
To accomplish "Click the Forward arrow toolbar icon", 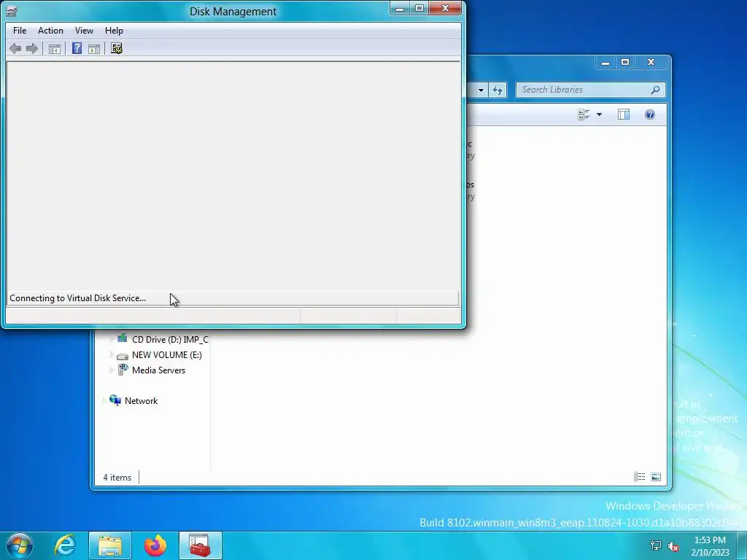I will click(32, 49).
